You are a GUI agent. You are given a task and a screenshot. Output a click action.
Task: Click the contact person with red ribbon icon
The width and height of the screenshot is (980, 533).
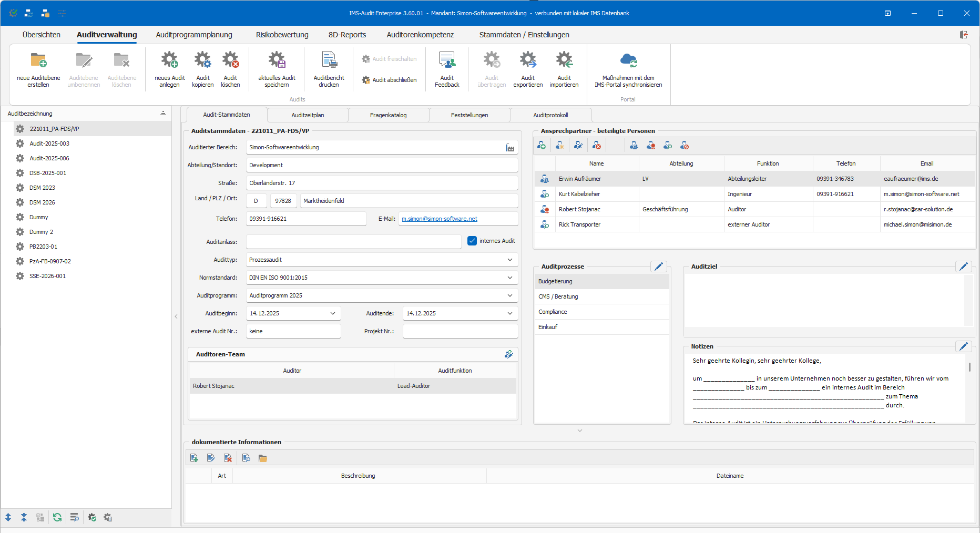[x=651, y=146]
